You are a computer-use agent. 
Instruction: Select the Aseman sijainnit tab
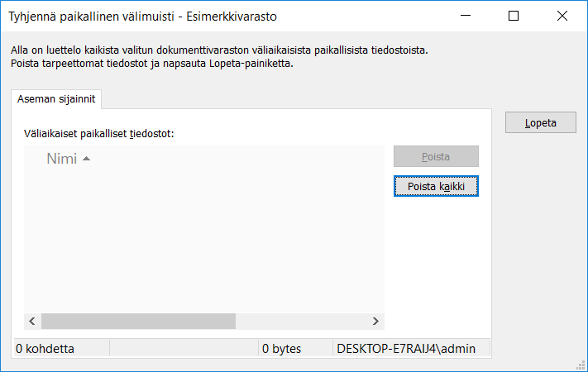pyautogui.click(x=56, y=99)
